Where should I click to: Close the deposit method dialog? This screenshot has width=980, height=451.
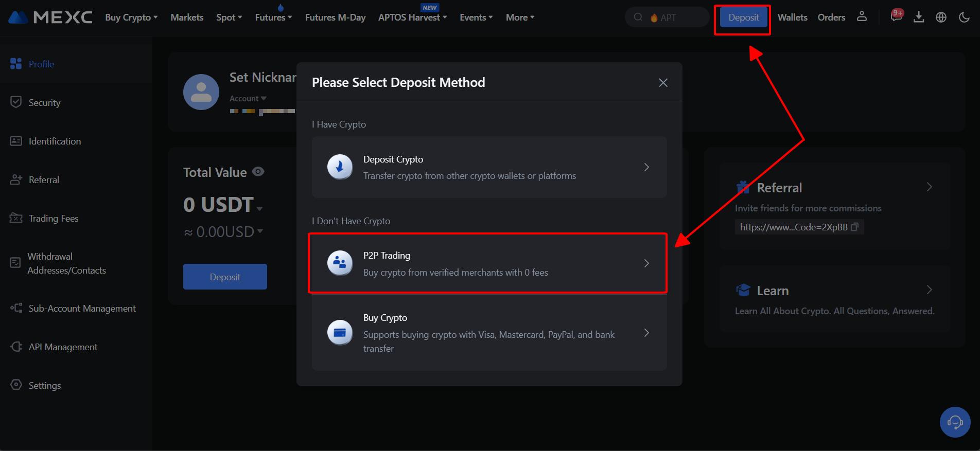pyautogui.click(x=663, y=83)
